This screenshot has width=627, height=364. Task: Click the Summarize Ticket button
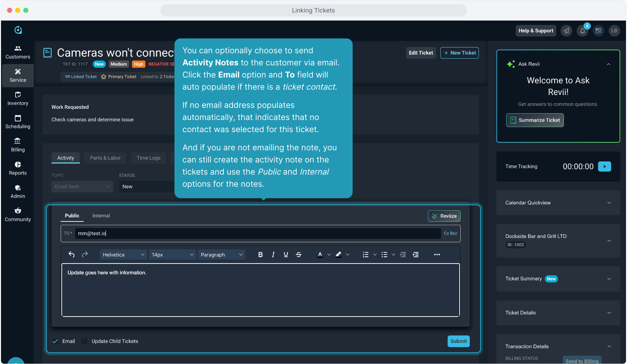tap(535, 120)
